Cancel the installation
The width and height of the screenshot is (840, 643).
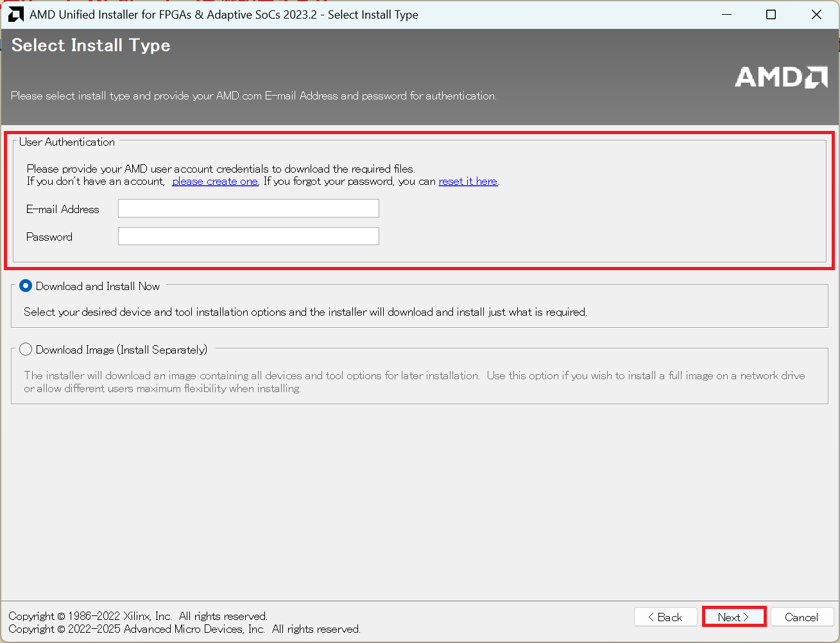click(801, 617)
